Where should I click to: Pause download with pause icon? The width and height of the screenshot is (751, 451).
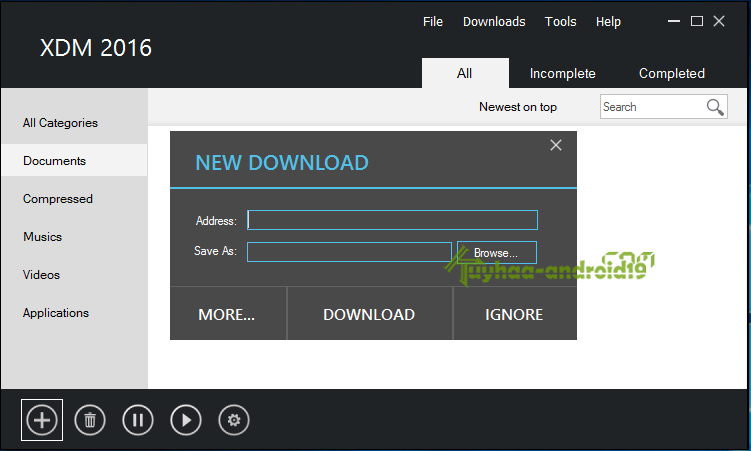(x=138, y=420)
